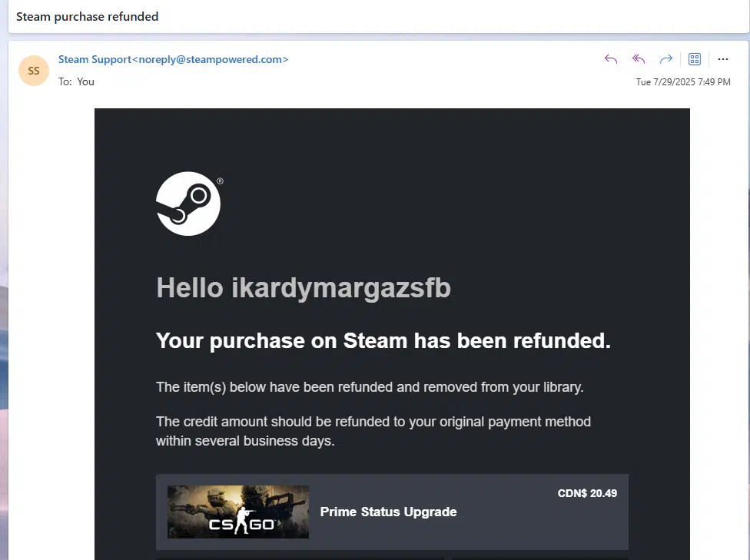The width and height of the screenshot is (750, 560).
Task: Click the Reply arrow icon
Action: [x=611, y=59]
